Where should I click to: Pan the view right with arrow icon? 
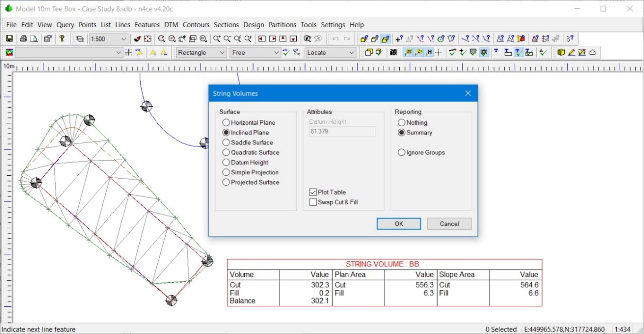pyautogui.click(x=272, y=39)
